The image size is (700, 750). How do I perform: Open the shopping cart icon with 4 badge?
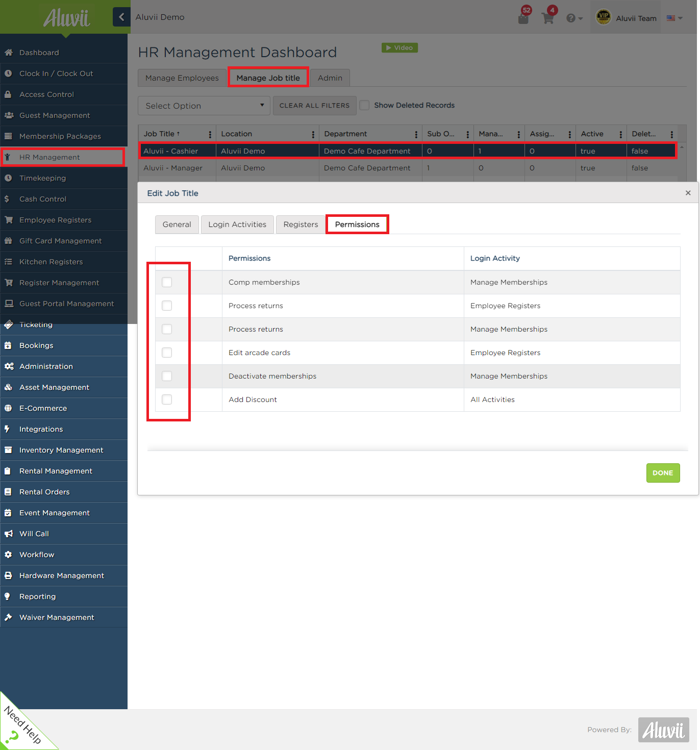(x=548, y=18)
